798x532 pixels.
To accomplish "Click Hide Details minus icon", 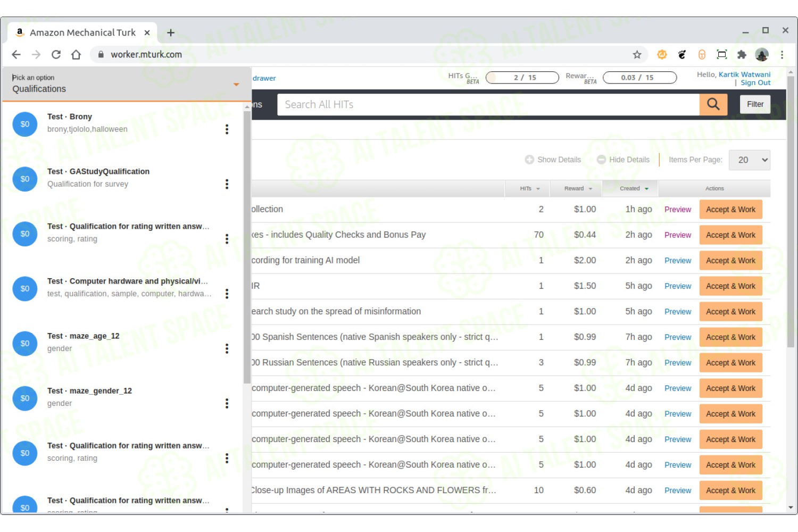I will tap(601, 160).
